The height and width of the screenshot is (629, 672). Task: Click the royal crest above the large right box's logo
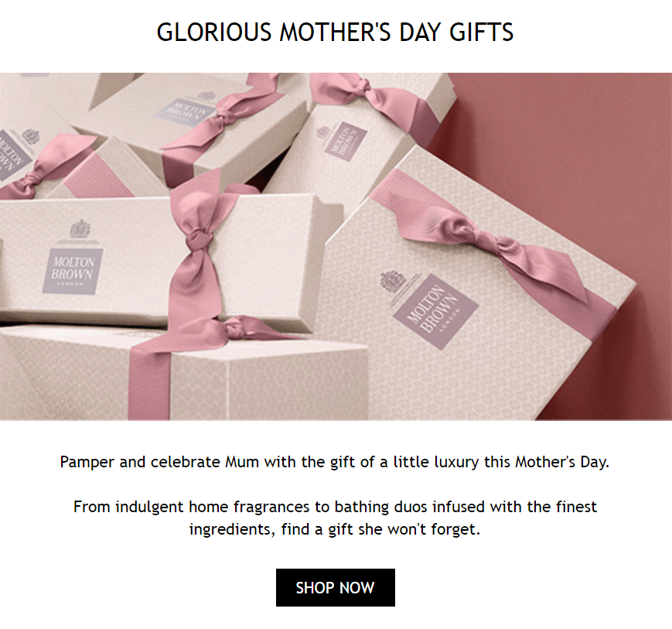394,280
